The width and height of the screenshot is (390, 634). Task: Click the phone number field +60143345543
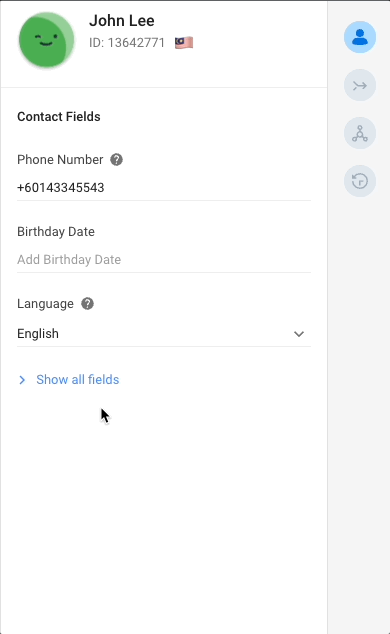pos(164,188)
